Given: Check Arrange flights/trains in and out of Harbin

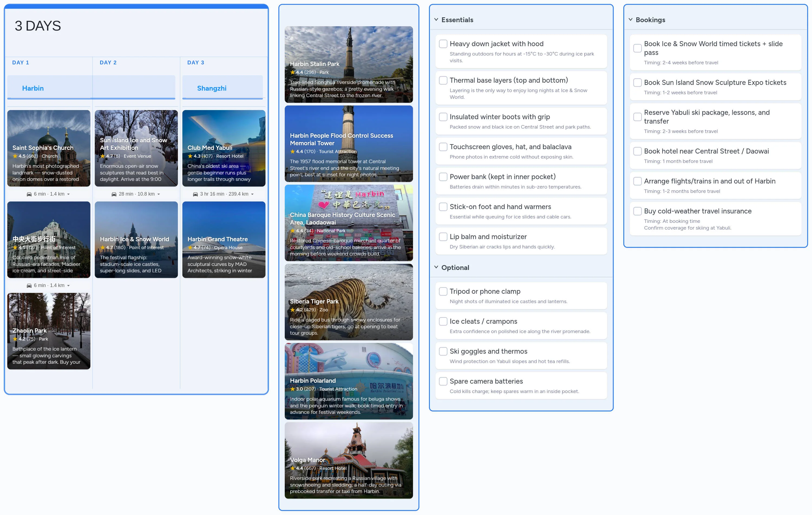Looking at the screenshot, I should pyautogui.click(x=637, y=181).
